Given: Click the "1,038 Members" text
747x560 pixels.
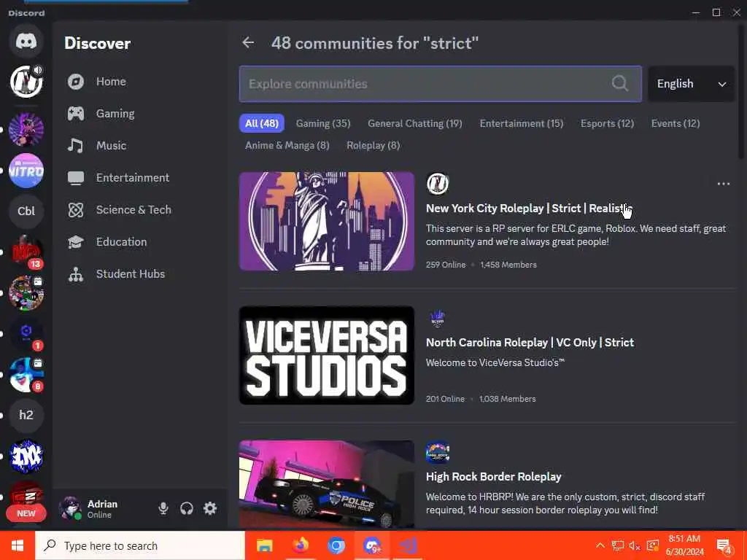Looking at the screenshot, I should (x=508, y=399).
